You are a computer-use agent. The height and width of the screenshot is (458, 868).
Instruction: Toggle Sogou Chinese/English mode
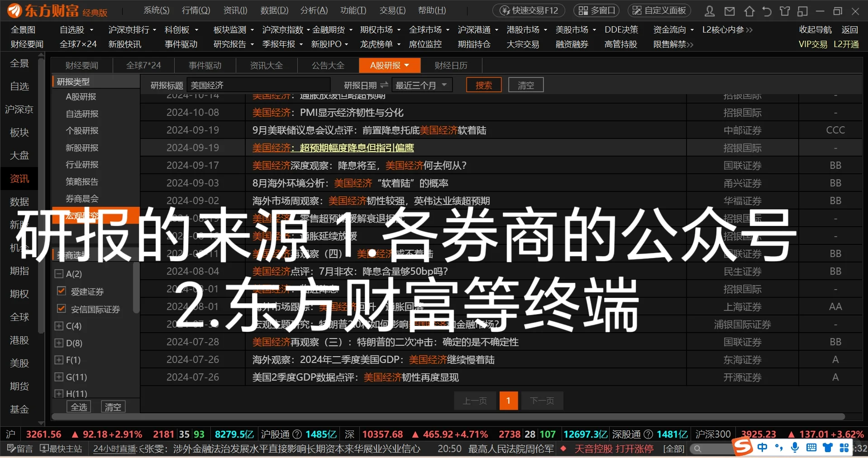(x=763, y=448)
